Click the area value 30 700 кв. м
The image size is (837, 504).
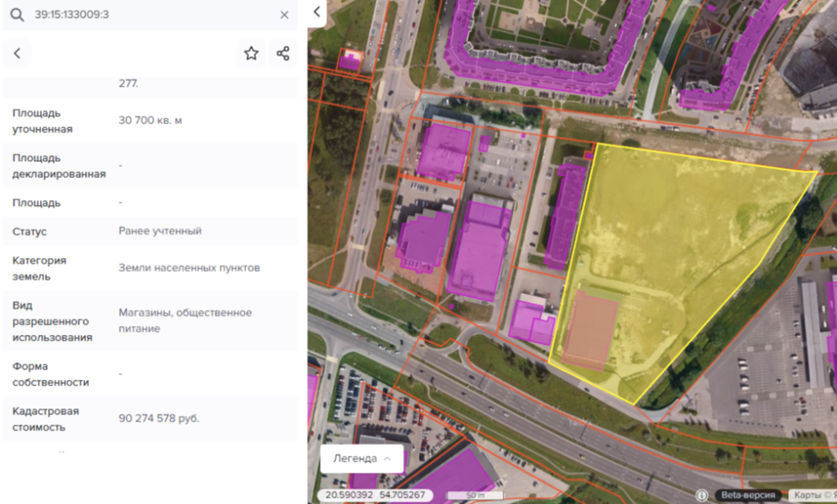coord(150,120)
